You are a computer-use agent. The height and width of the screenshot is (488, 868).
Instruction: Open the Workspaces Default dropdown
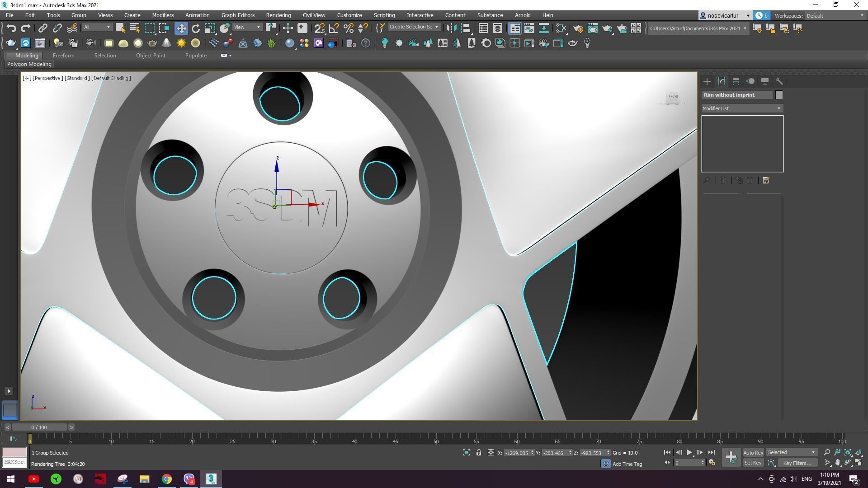tap(835, 15)
